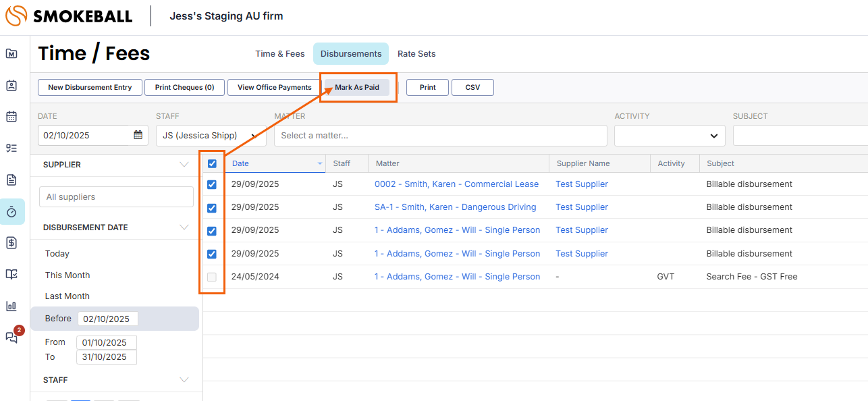Viewport: 868px width, 401px height.
Task: Open the messages icon with 2 notifications
Action: [x=11, y=337]
